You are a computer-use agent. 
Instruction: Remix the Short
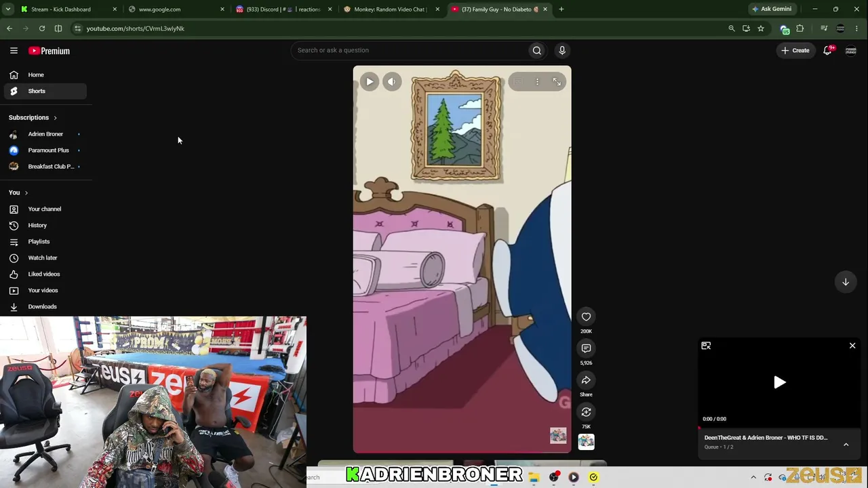586,412
